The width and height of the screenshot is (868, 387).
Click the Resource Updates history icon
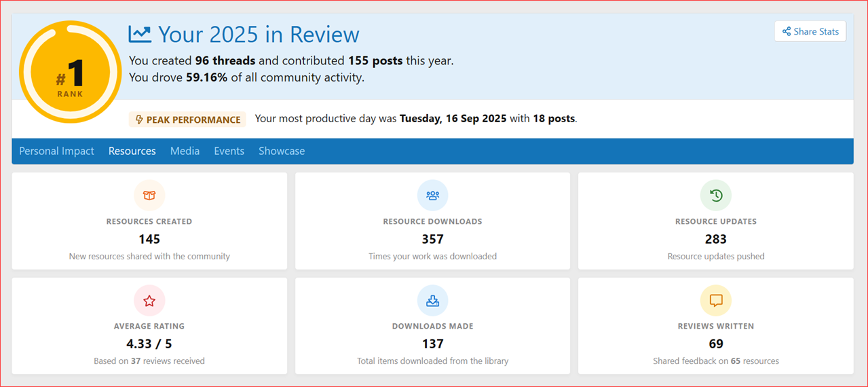716,196
